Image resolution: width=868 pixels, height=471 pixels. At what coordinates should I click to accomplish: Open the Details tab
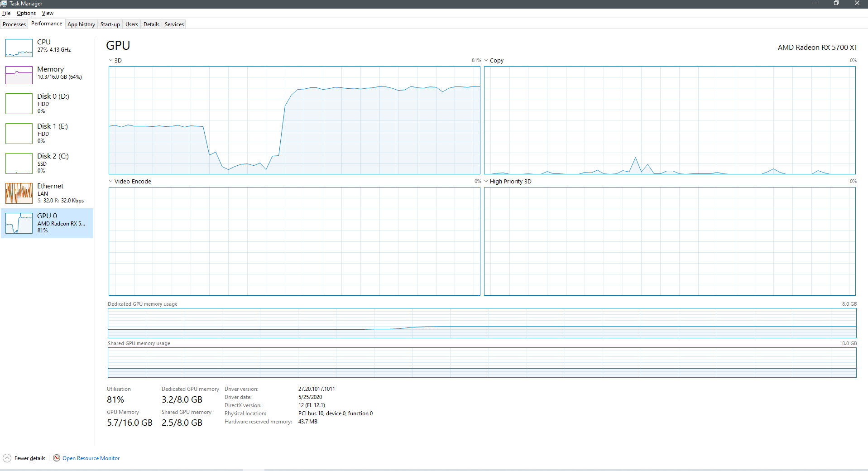click(x=151, y=24)
